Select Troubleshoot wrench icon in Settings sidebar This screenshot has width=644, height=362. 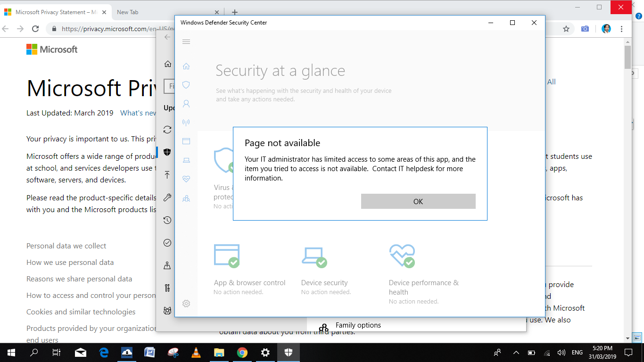coord(167,197)
